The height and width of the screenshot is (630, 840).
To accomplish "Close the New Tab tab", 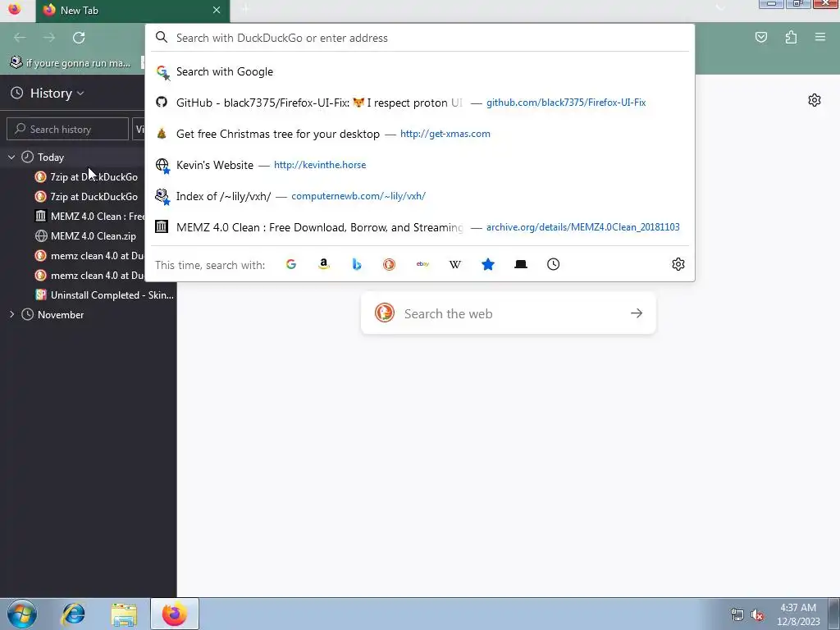I will pos(217,10).
